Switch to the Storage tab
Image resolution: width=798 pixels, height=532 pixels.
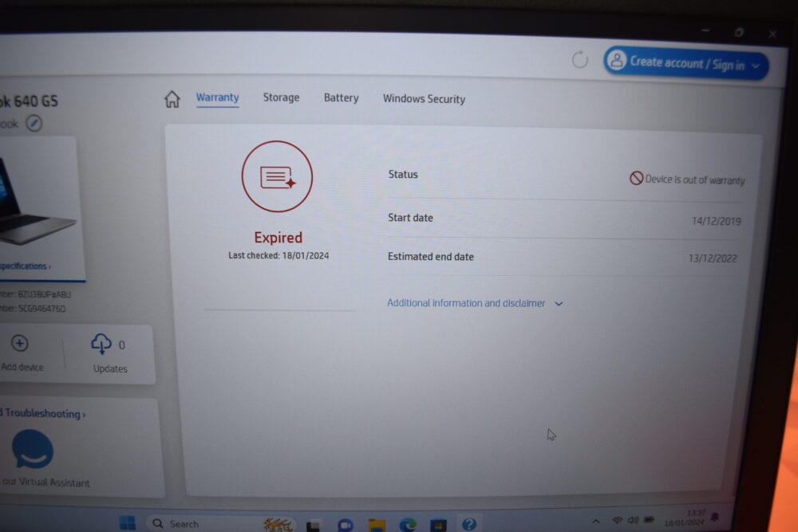click(281, 97)
